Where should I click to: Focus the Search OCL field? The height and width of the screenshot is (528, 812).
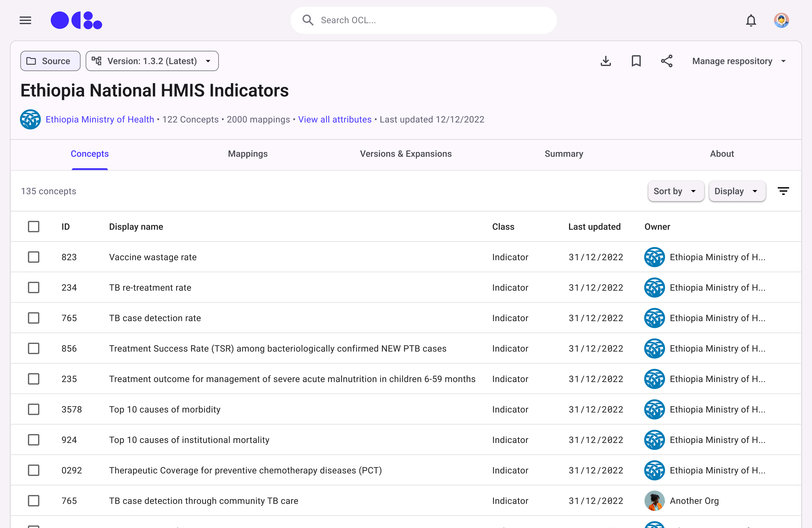pyautogui.click(x=423, y=21)
